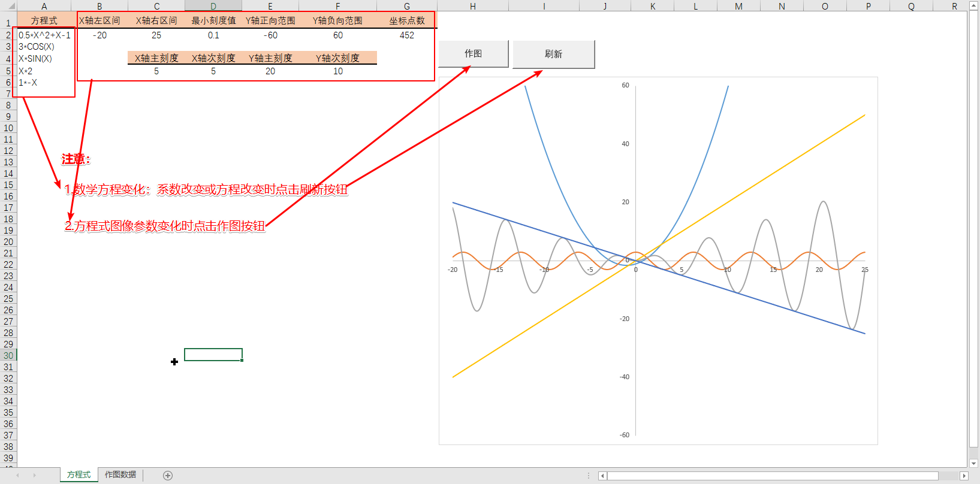Click chart X-axis label 20
The image size is (980, 484).
(x=819, y=270)
